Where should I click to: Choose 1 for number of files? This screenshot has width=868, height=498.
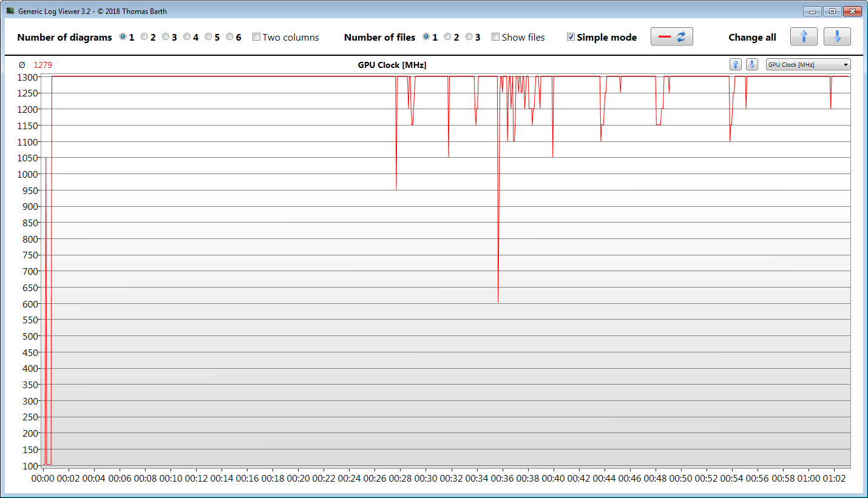point(427,37)
